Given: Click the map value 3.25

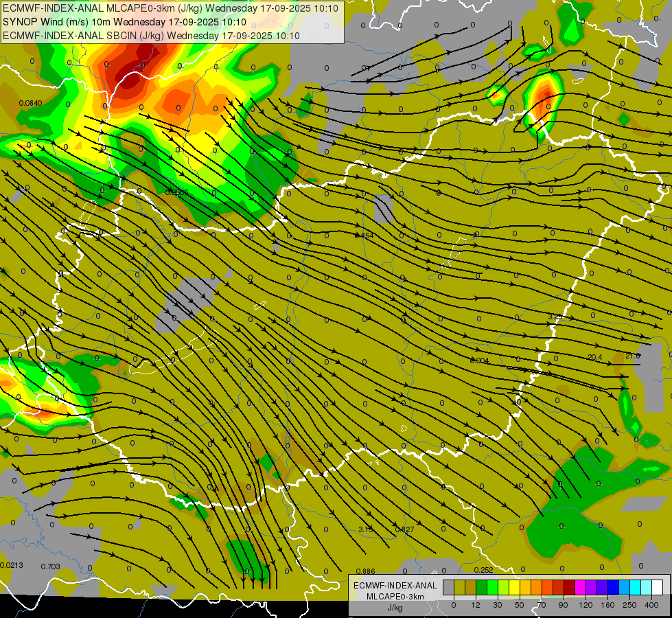Looking at the screenshot, I should [555, 317].
